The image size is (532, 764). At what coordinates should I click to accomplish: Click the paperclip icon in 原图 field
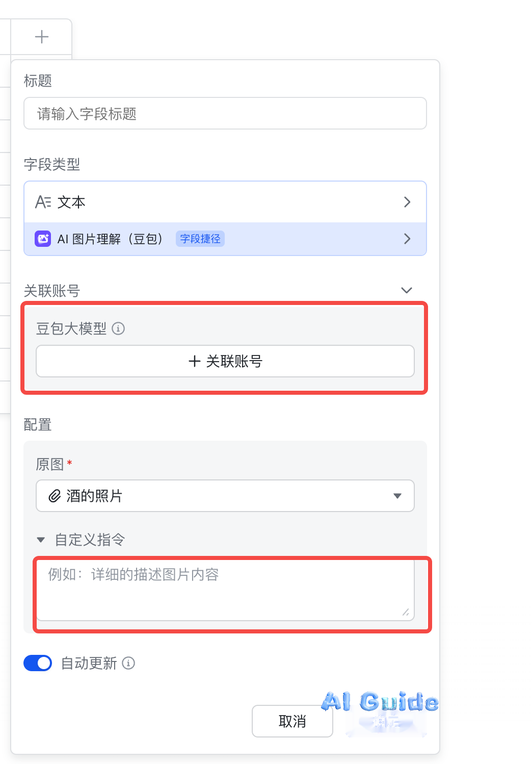pyautogui.click(x=55, y=496)
